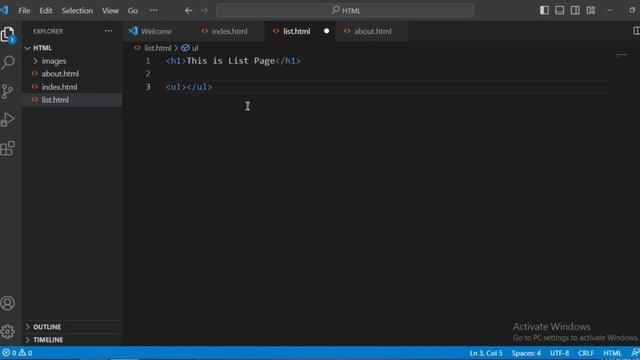Change encoding via UTF-8
The height and width of the screenshot is (360, 640).
(559, 353)
